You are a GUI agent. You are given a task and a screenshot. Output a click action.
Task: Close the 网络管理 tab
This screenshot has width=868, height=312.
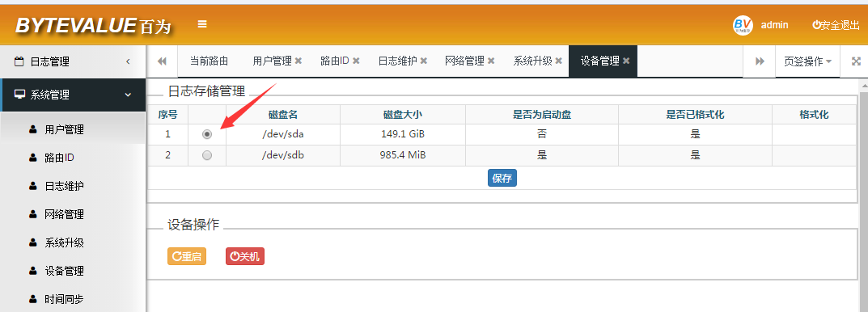(x=491, y=61)
